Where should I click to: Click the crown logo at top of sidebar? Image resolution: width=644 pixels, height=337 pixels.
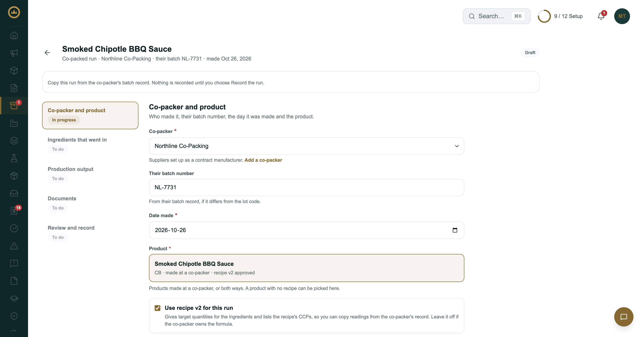pos(14,12)
